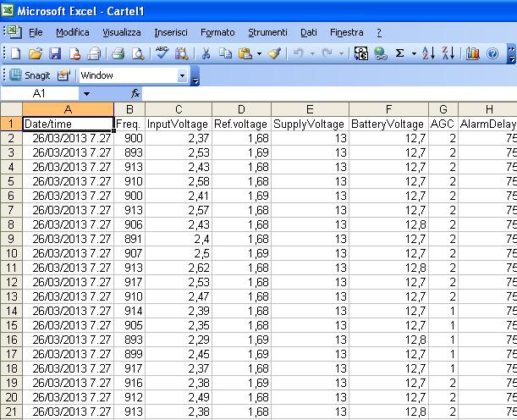
Task: Cut selection with the scissors icon
Action: pyautogui.click(x=205, y=53)
